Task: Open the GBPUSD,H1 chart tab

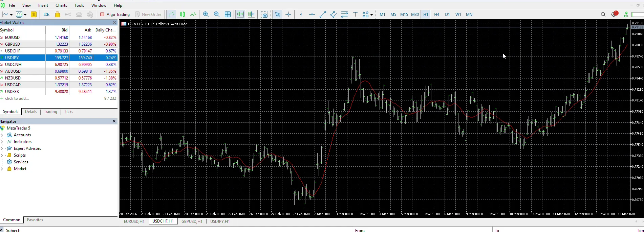Action: click(x=192, y=222)
